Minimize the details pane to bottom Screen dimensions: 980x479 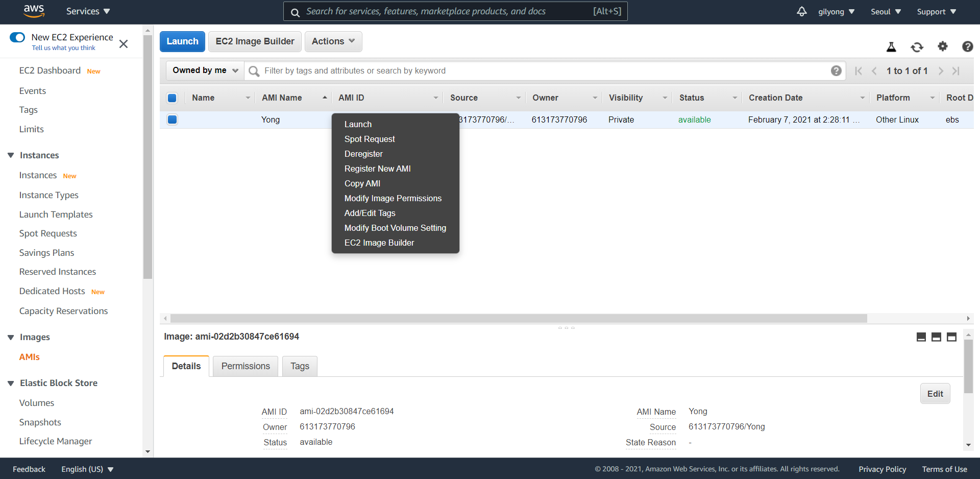point(921,337)
